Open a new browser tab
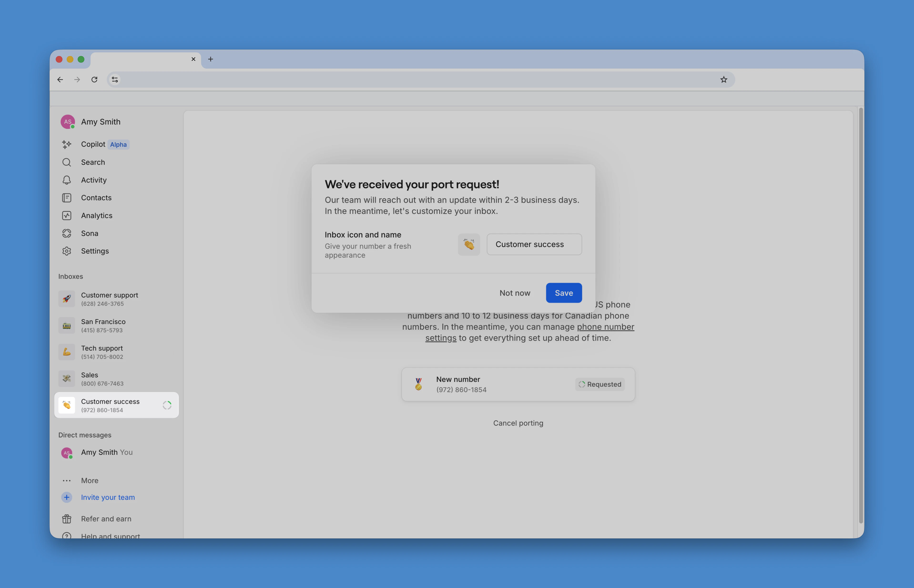The image size is (914, 588). 210,59
